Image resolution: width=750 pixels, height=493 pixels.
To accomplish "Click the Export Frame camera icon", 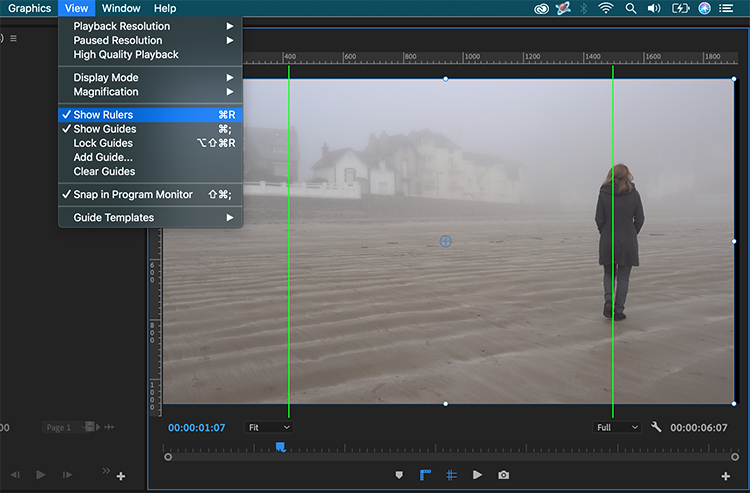I will click(x=503, y=475).
